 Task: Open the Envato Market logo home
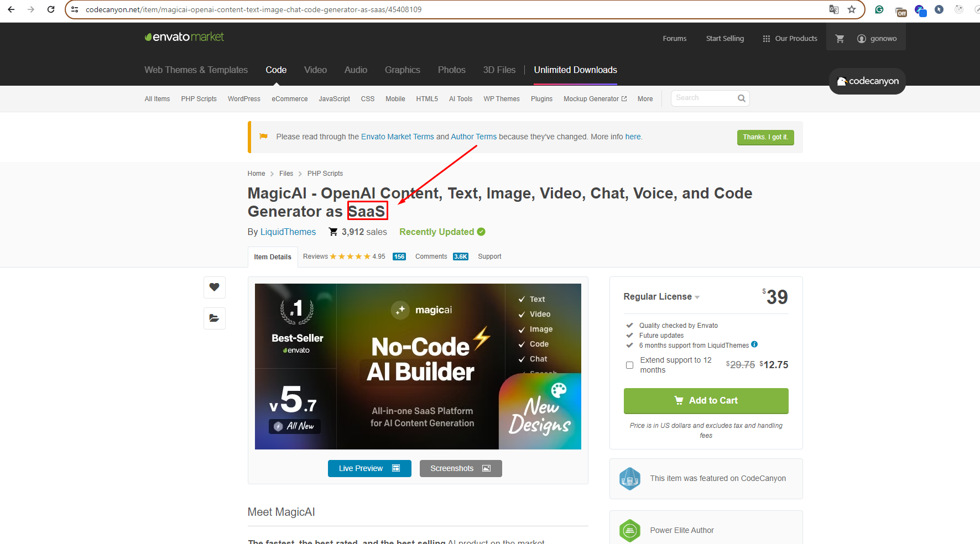[x=184, y=37]
